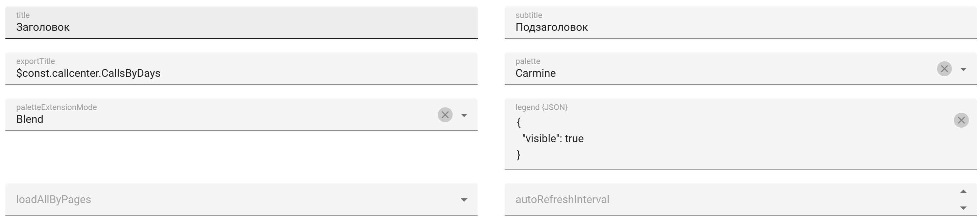Focus the autoRefreshInterval number field
Image resolution: width=980 pixels, height=219 pixels.
click(723, 200)
